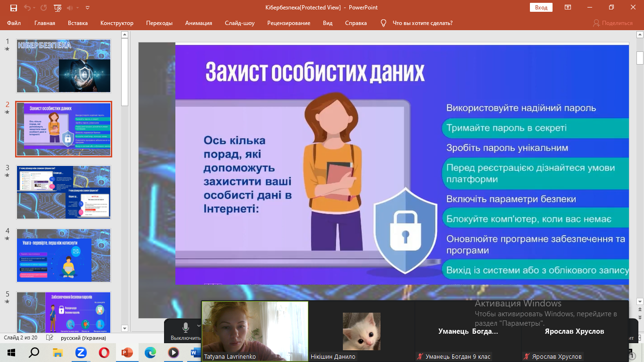The width and height of the screenshot is (644, 362).
Task: Switch to the Главная tab
Action: (45, 23)
